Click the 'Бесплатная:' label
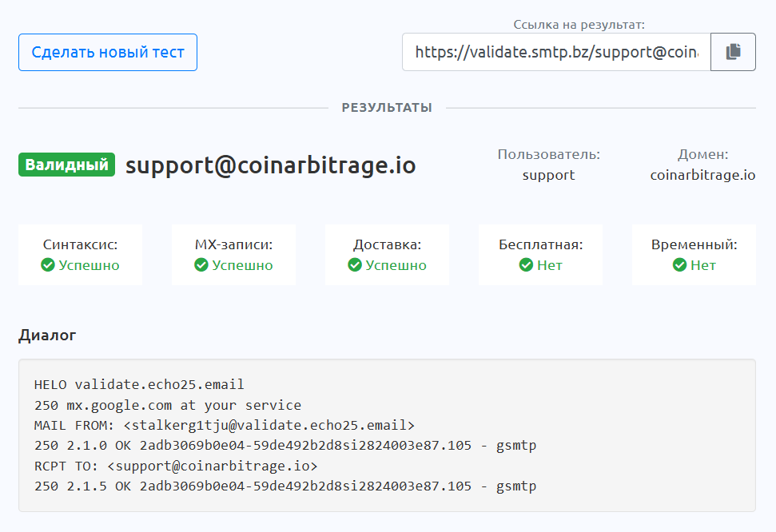The image size is (776, 532). 540,244
